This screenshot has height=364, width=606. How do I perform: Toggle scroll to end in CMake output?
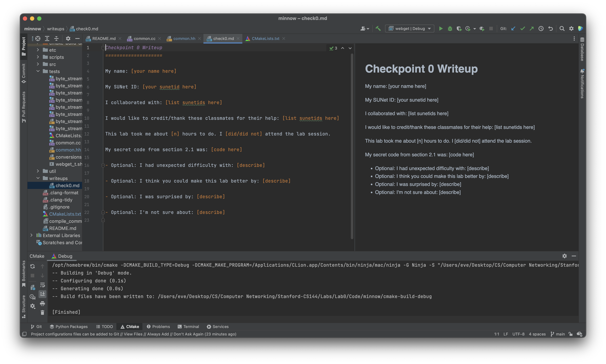click(42, 294)
